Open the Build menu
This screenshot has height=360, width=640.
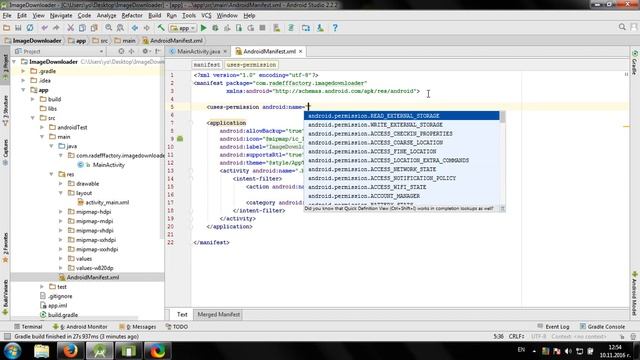click(154, 16)
